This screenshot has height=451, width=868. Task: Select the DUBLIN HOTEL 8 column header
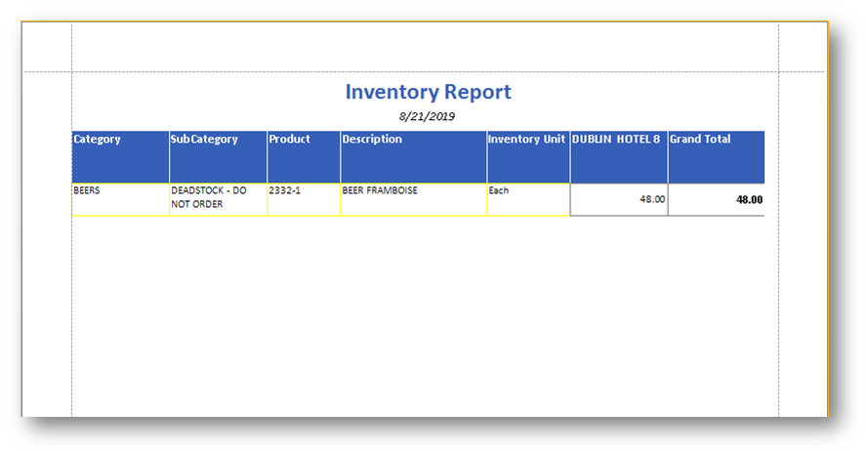click(616, 140)
